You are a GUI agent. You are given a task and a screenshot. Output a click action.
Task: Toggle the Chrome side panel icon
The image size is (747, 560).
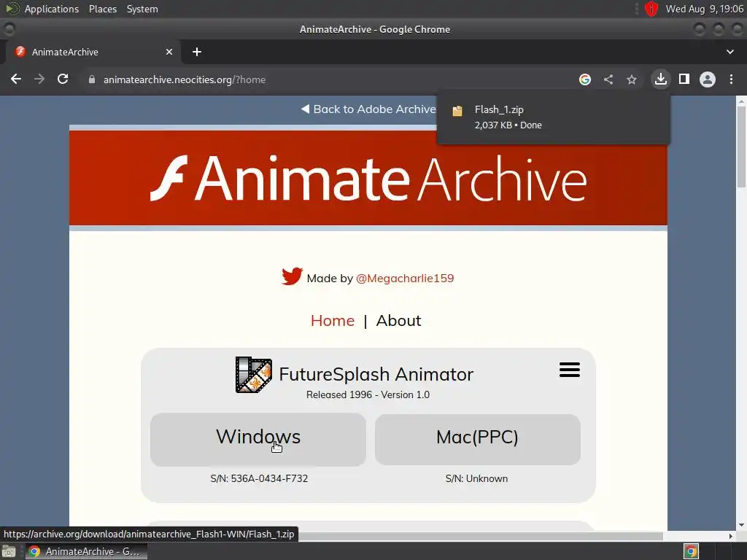click(x=684, y=79)
